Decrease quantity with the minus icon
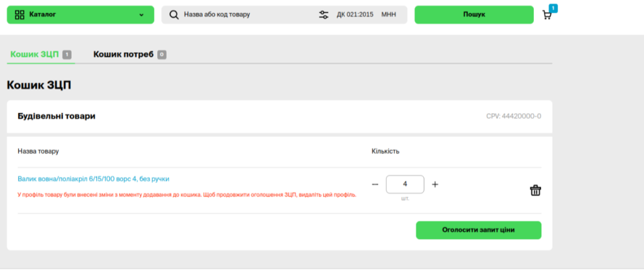This screenshot has width=644, height=271. 375,184
